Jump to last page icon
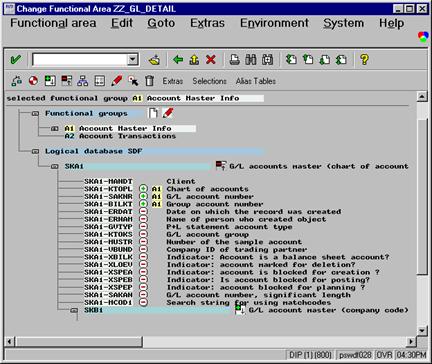Image resolution: width=432 pixels, height=364 pixels. pos(341,60)
